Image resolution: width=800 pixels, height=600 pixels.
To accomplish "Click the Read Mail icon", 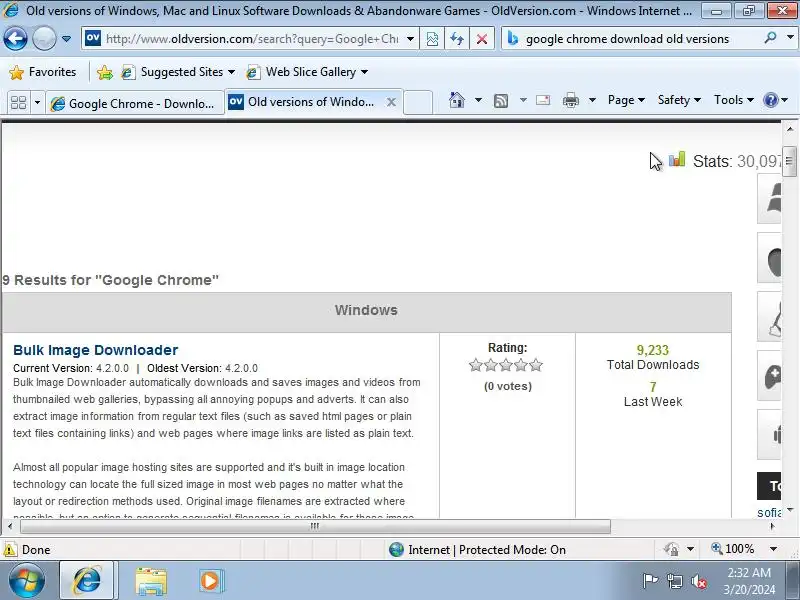I will tap(543, 100).
